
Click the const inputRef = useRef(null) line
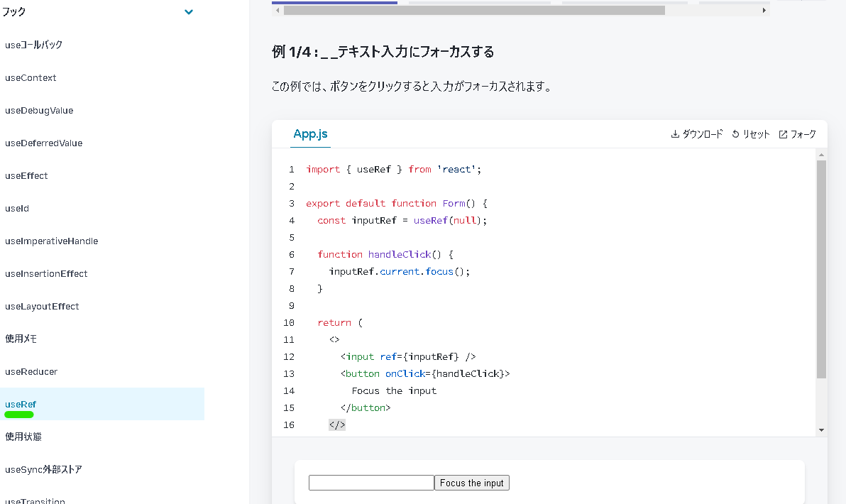pos(402,220)
